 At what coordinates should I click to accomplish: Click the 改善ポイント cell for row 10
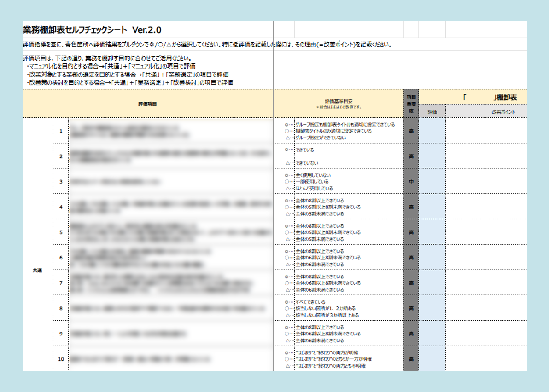[486, 359]
